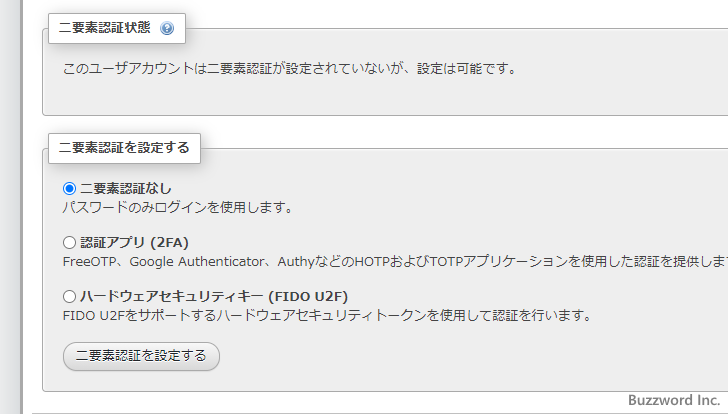Click the ハードウェアセキュリティキー (FIDO U2F) label text
This screenshot has width=728, height=414.
tap(213, 296)
